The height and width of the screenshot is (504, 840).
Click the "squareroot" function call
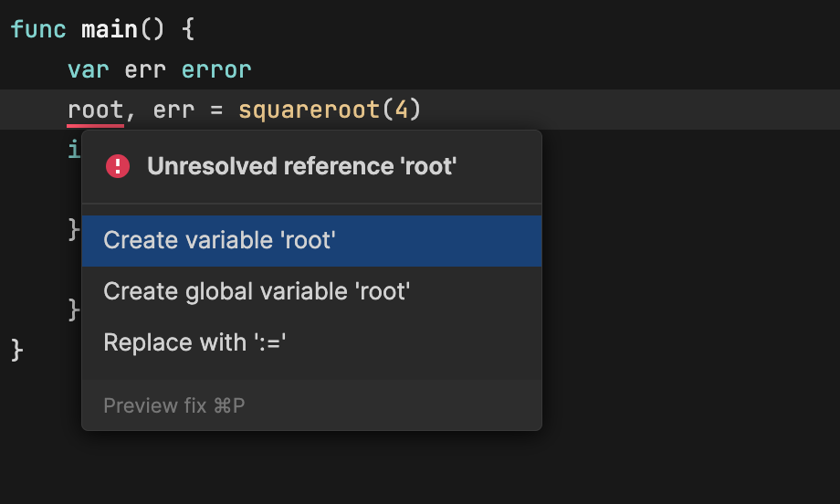pyautogui.click(x=309, y=110)
